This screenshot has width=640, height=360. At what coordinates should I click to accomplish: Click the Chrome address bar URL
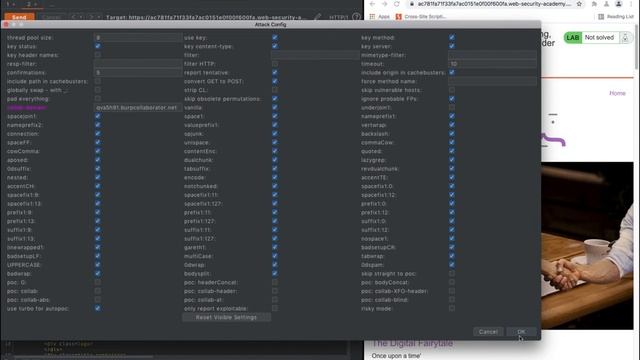(x=494, y=4)
